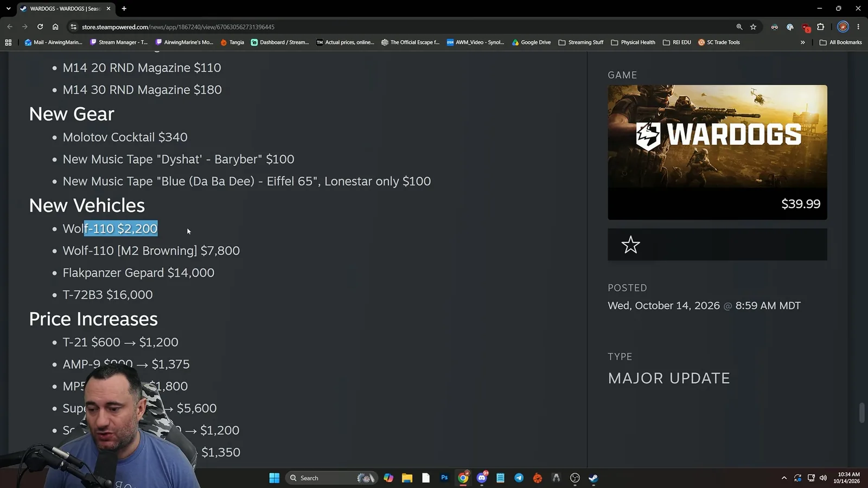This screenshot has height=488, width=868.
Task: Open the Google Drive bookmark
Action: click(531, 42)
